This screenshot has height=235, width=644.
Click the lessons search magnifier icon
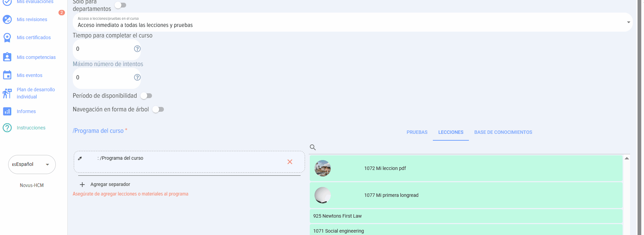point(313,147)
